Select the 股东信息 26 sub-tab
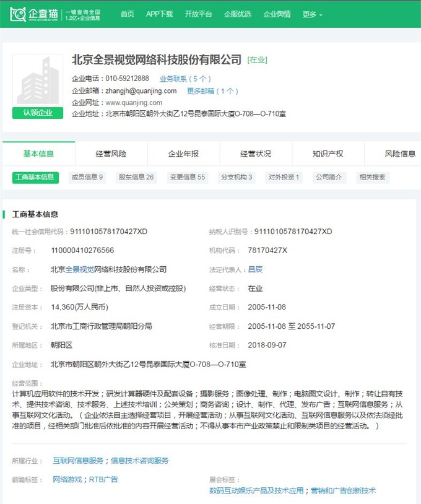This screenshot has width=421, height=504. (x=136, y=177)
